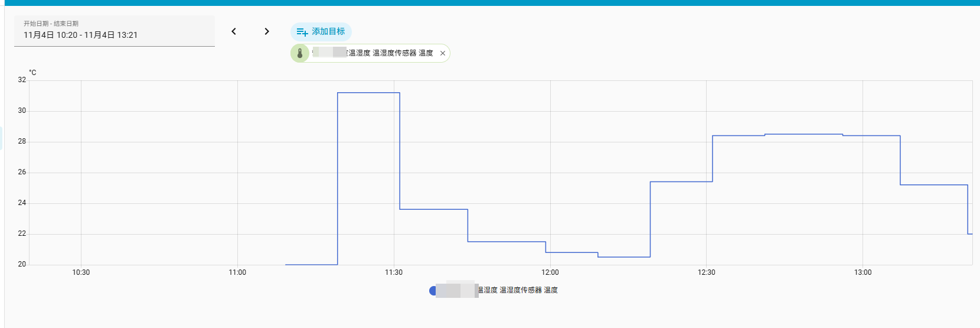Click the blue legend dot below the chart
This screenshot has height=328, width=980.
click(433, 290)
